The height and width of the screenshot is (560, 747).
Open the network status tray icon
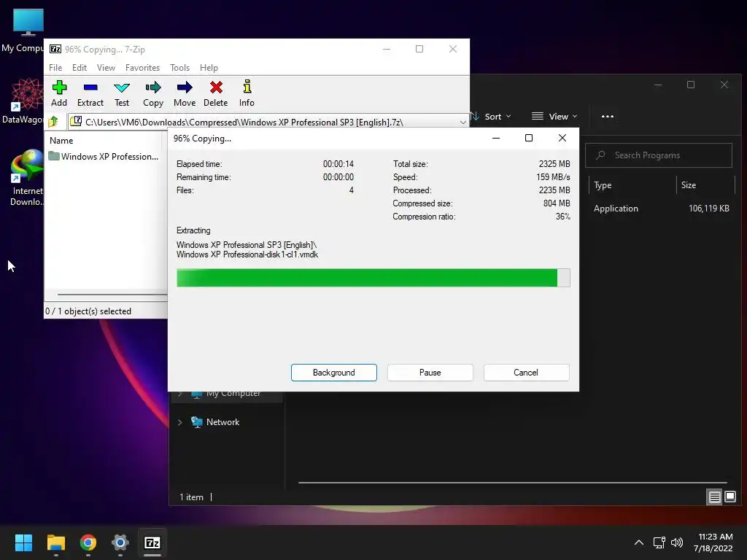tap(659, 542)
